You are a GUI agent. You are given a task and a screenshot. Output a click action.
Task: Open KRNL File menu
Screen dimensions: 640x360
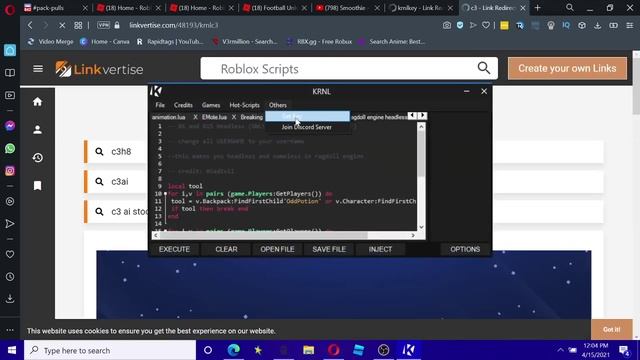pyautogui.click(x=160, y=105)
